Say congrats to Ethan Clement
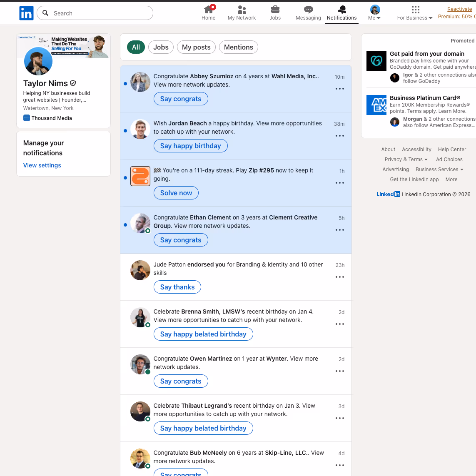The width and height of the screenshot is (476, 476). point(181,240)
